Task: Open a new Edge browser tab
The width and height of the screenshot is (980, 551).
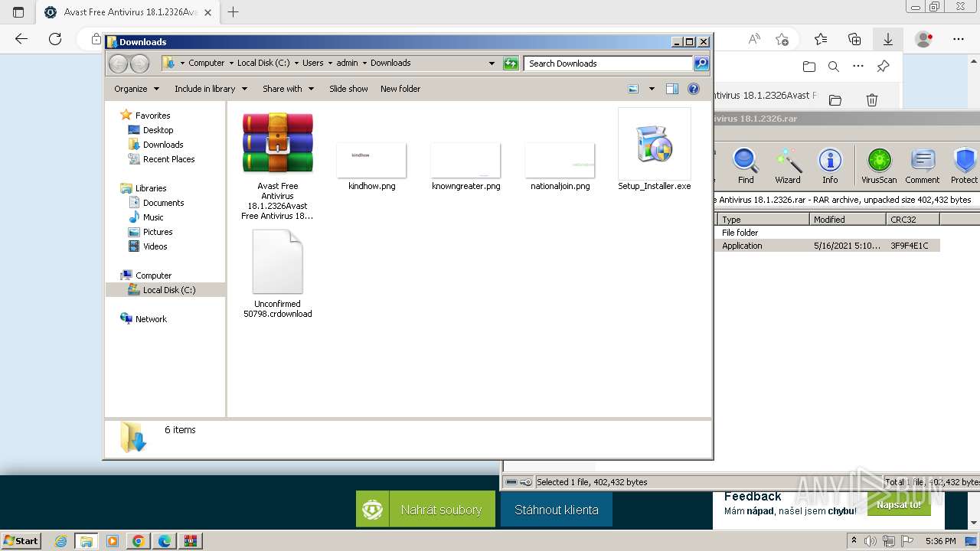Action: pos(234,12)
